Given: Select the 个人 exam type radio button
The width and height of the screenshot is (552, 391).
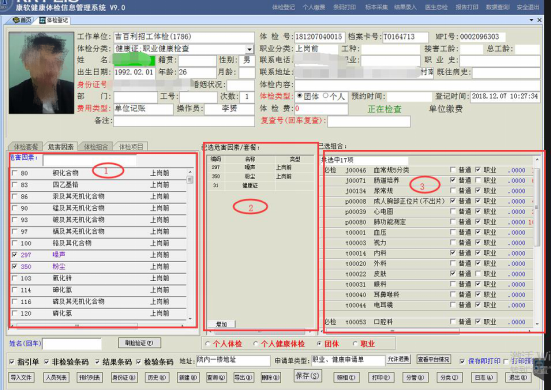Looking at the screenshot, I should 325,96.
